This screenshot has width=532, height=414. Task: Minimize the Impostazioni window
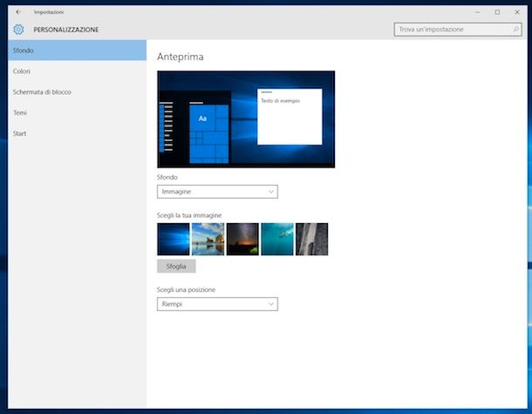click(478, 12)
